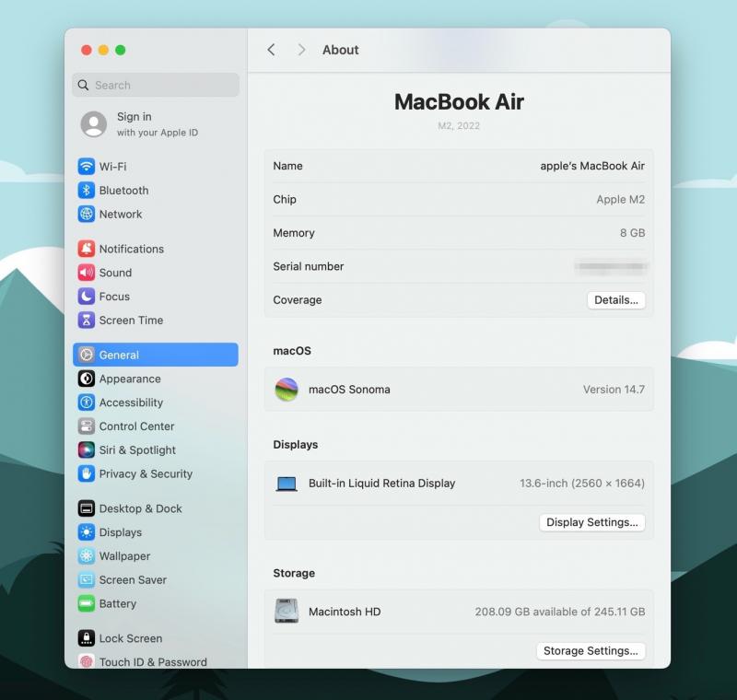Image resolution: width=737 pixels, height=700 pixels.
Task: Click the blurred serial number value
Action: 611,266
